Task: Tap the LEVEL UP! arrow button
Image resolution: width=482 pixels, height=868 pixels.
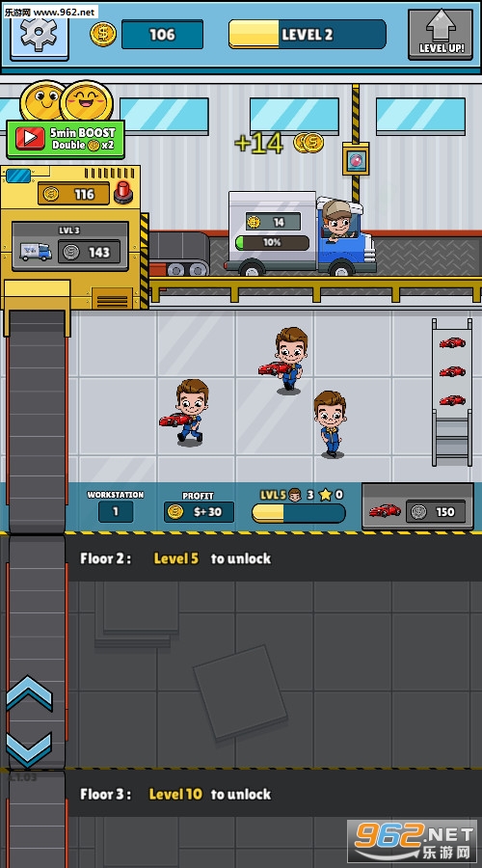Action: pos(441,34)
